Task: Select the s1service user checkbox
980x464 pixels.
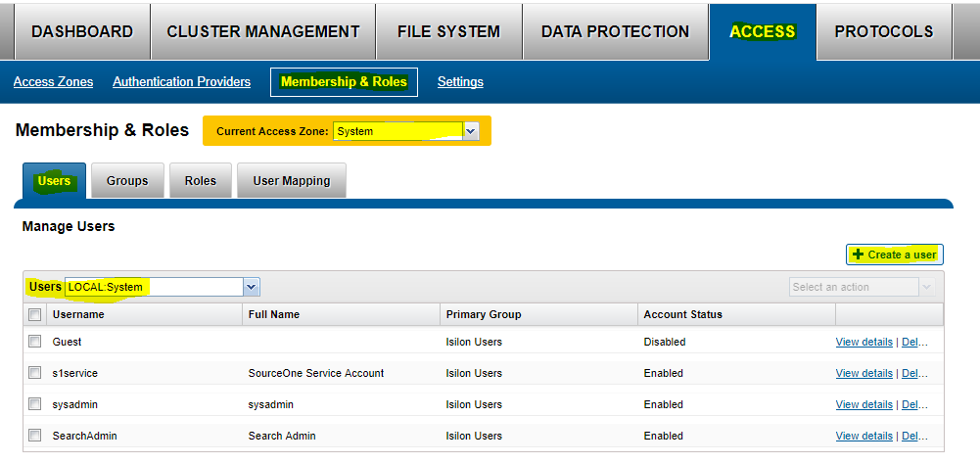Action: (x=35, y=373)
